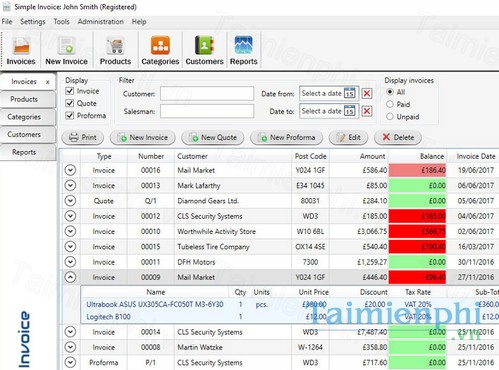The height and width of the screenshot is (370, 499).
Task: Click the application icon in title bar
Action: 6,7
